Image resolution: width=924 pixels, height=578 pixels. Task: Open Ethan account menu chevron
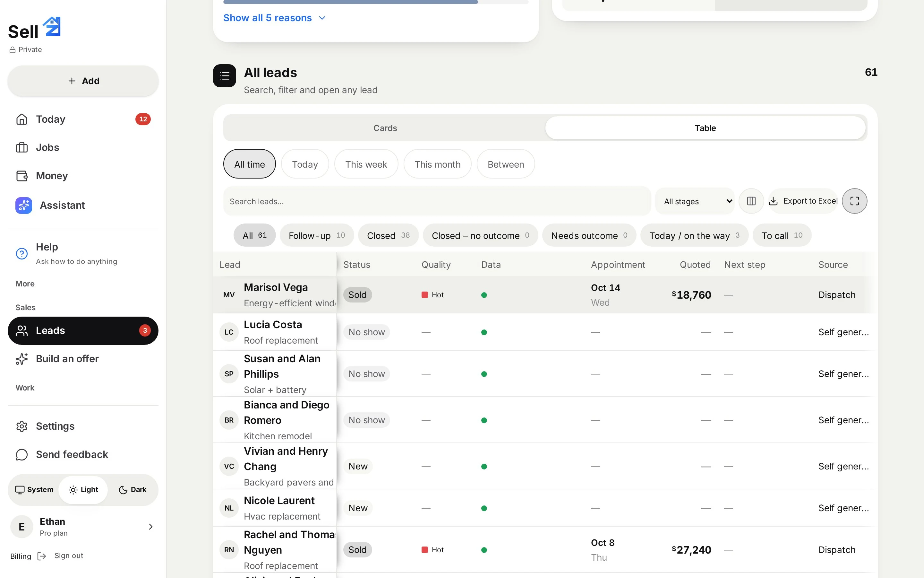151,527
